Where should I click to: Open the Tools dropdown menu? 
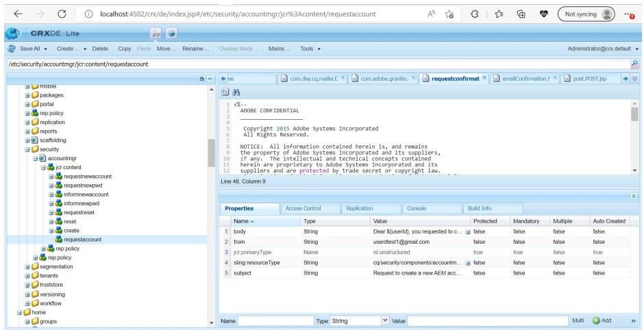pyautogui.click(x=310, y=49)
